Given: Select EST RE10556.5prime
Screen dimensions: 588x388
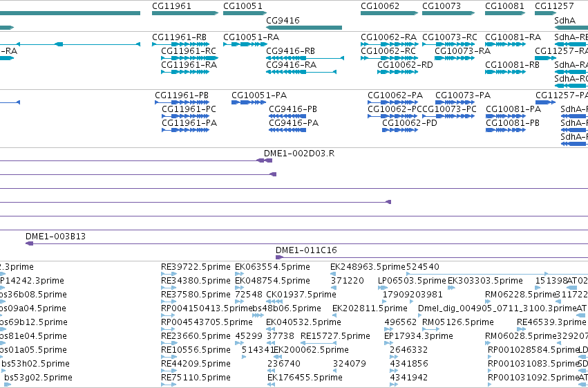Looking at the screenshot, I should point(169,357).
